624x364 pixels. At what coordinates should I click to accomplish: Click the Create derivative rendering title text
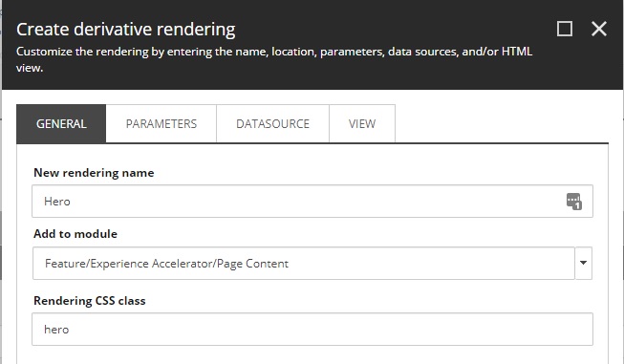coord(126,30)
